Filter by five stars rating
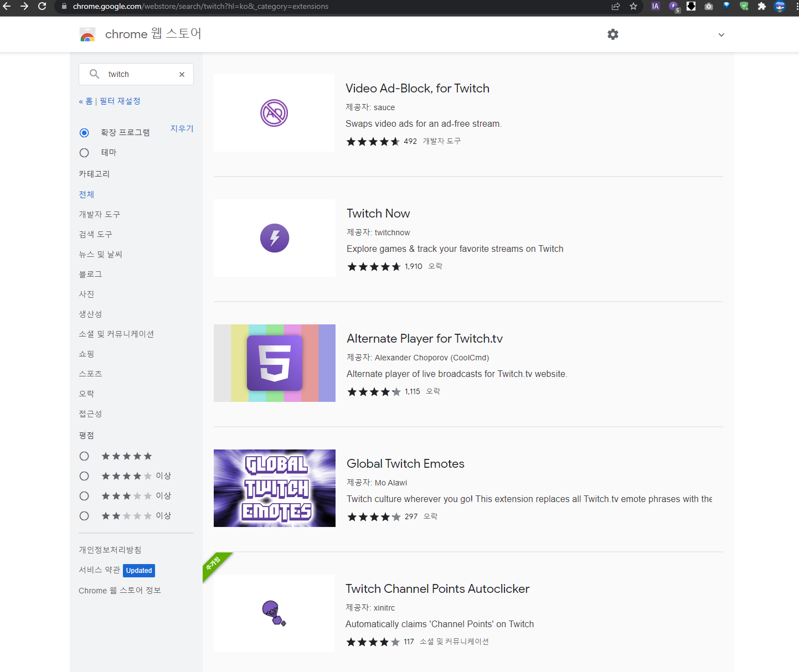The width and height of the screenshot is (799, 672). 84,456
